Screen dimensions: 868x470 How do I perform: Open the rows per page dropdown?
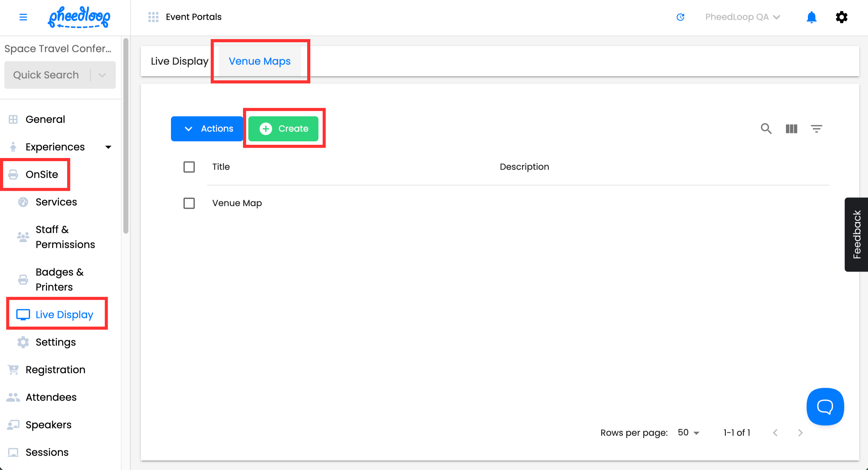click(x=688, y=433)
